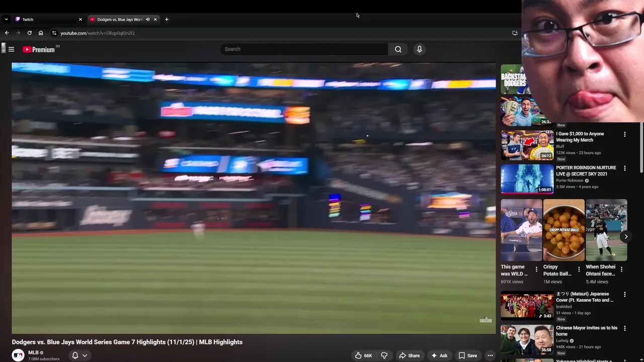Viewport: 644px width, 362px height.
Task: Open the tab search dropdown arrow
Action: click(x=6, y=20)
